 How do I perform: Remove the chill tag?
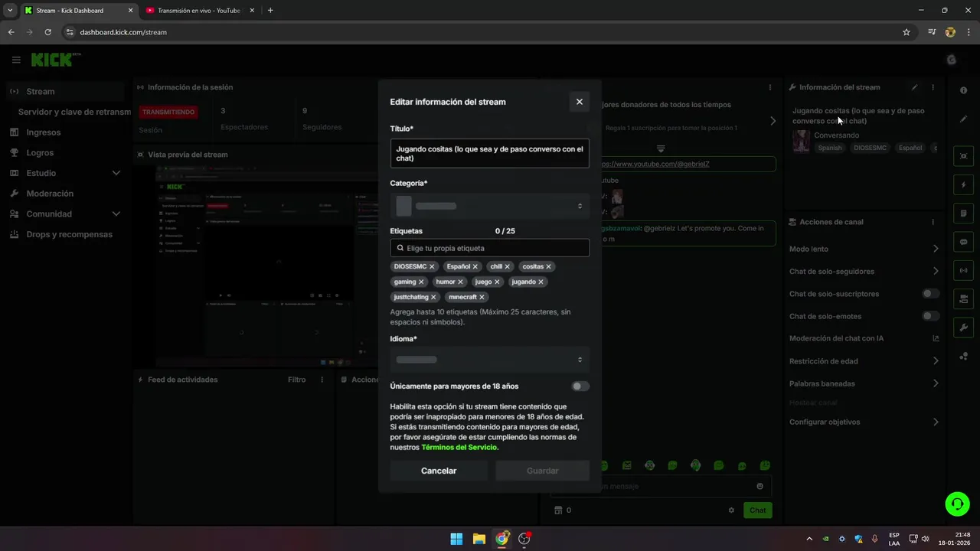click(507, 266)
